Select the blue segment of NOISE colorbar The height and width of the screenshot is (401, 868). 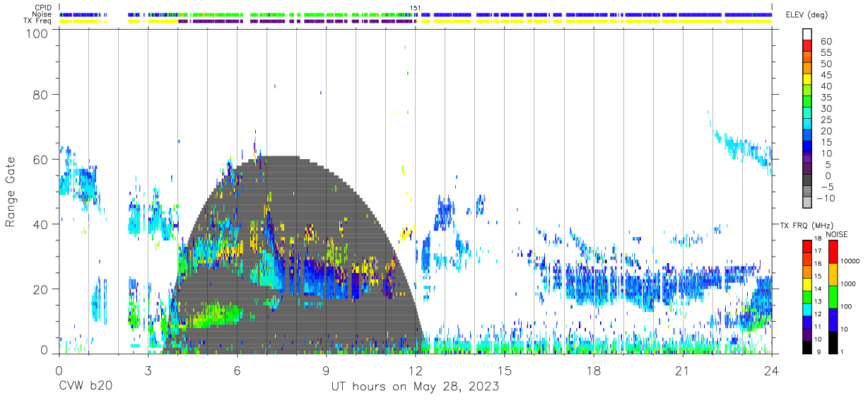tap(833, 319)
